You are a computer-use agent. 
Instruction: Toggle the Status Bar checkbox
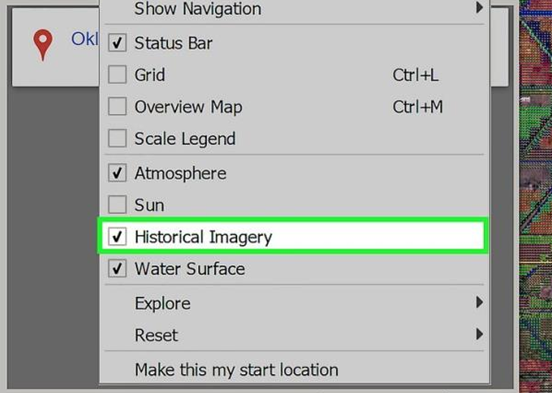click(117, 43)
